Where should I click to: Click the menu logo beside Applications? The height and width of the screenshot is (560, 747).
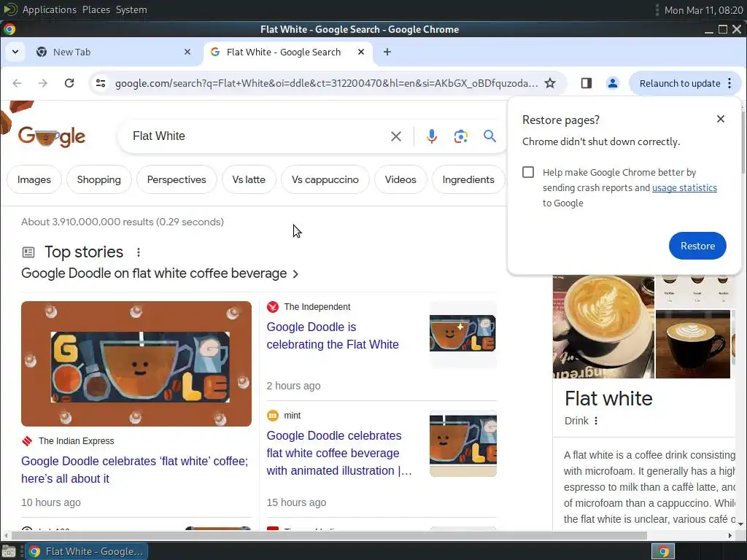10,9
